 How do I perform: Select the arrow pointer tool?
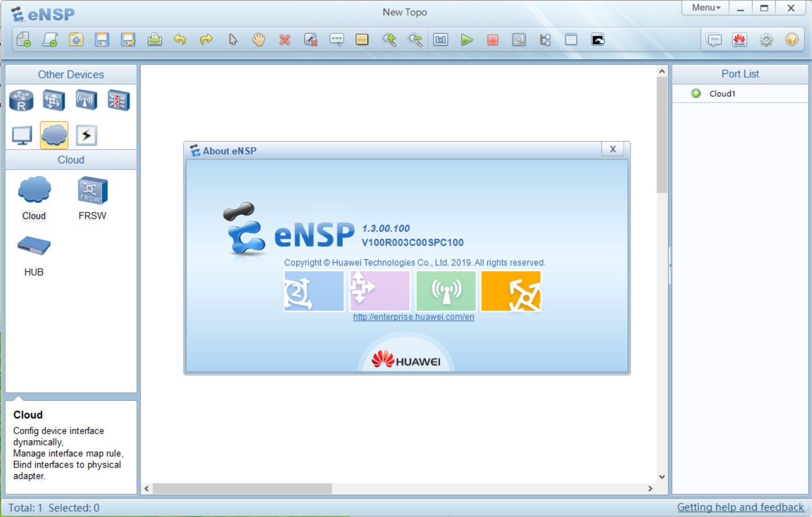[x=233, y=39]
